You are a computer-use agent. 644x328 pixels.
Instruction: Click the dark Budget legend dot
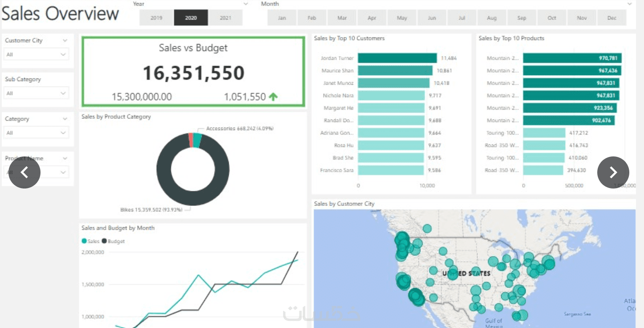pos(105,241)
